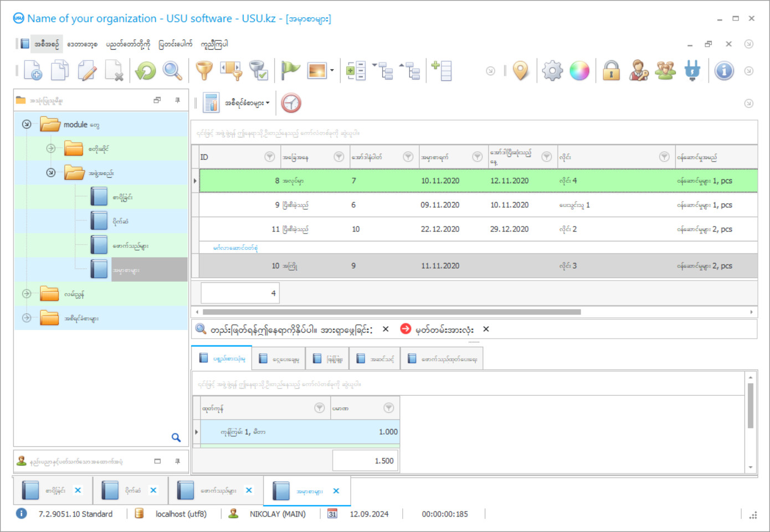Click the red arrow icon in the search bar
The height and width of the screenshot is (532, 770).
(x=405, y=329)
